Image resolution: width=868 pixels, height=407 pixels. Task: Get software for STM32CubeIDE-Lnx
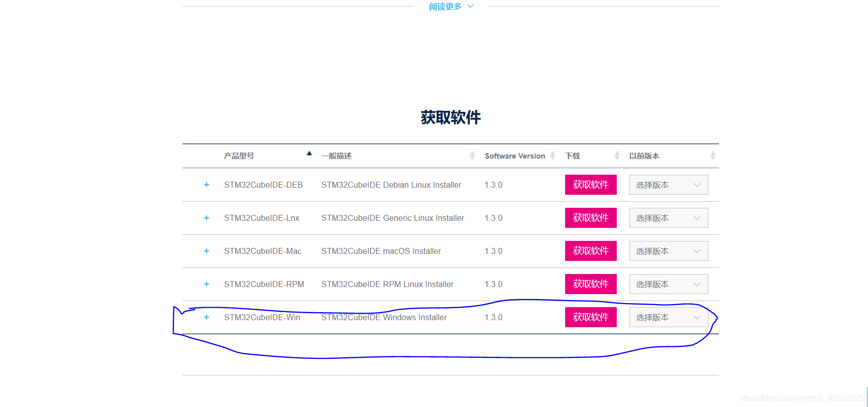591,218
